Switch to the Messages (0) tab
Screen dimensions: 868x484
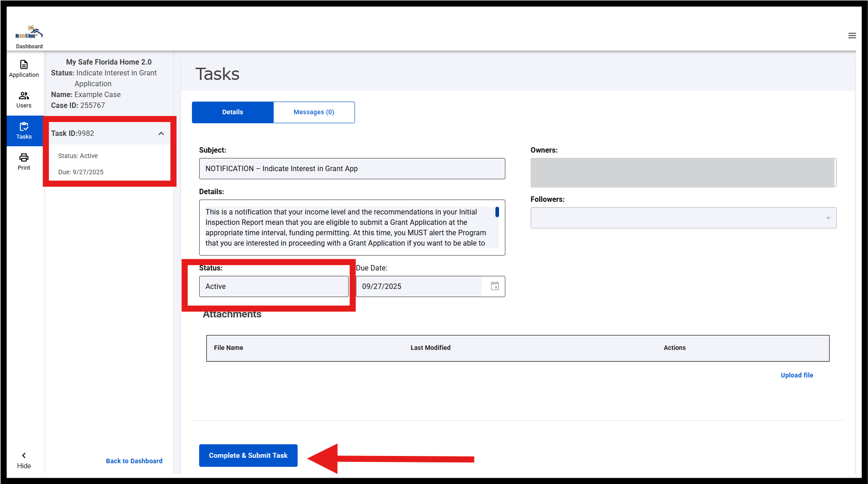[x=314, y=112]
